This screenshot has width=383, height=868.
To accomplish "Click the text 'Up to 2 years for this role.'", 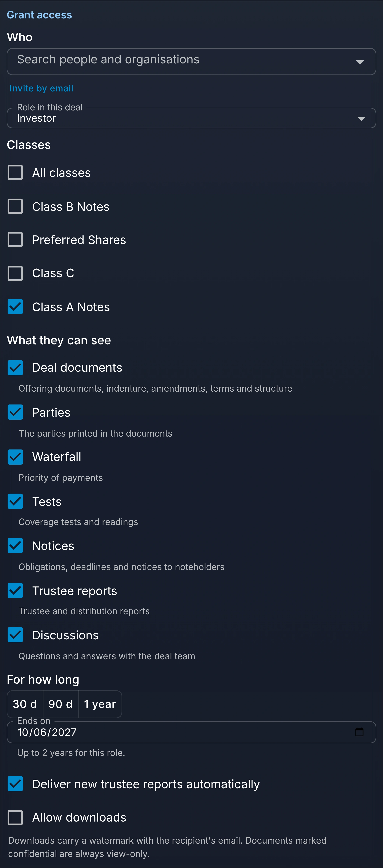I will click(71, 753).
